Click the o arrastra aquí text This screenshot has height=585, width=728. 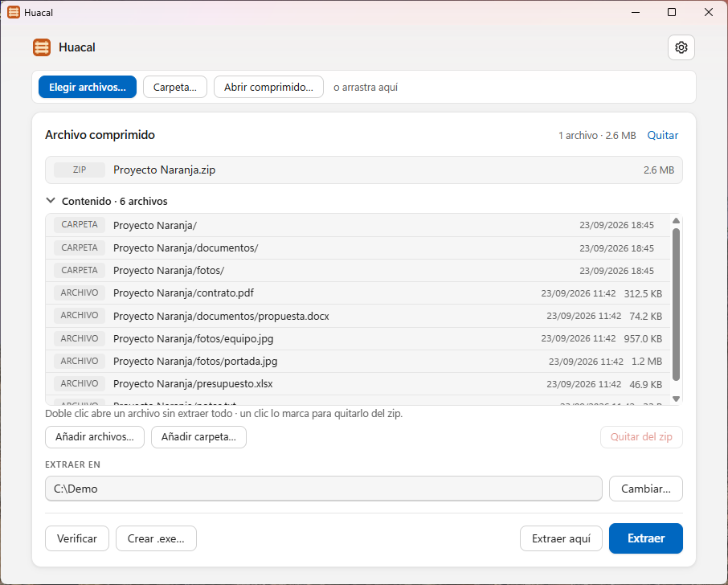pos(366,88)
